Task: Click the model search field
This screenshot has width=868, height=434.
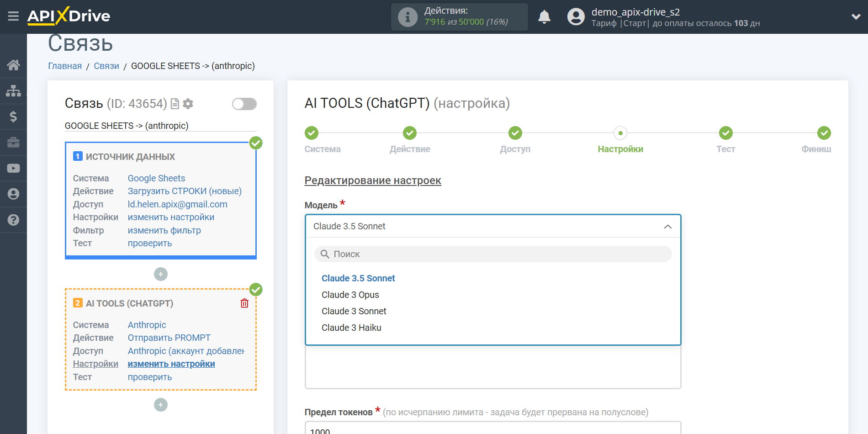Action: (x=493, y=254)
